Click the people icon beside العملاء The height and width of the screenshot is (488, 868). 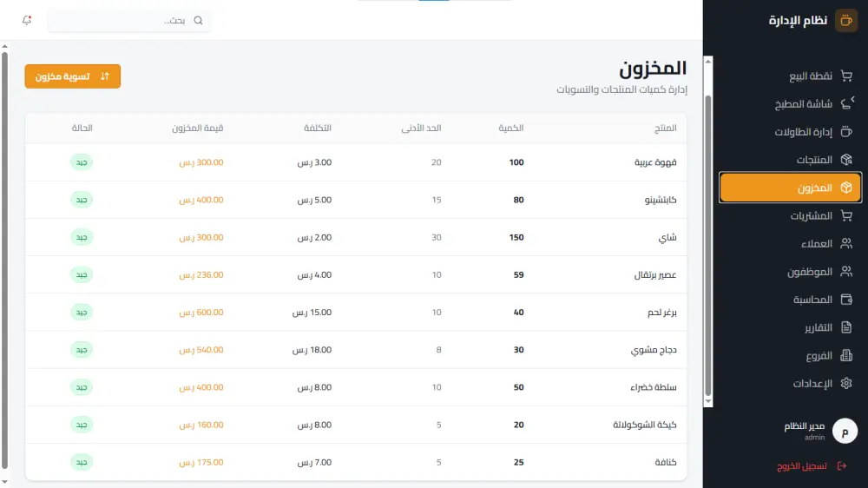(x=845, y=243)
